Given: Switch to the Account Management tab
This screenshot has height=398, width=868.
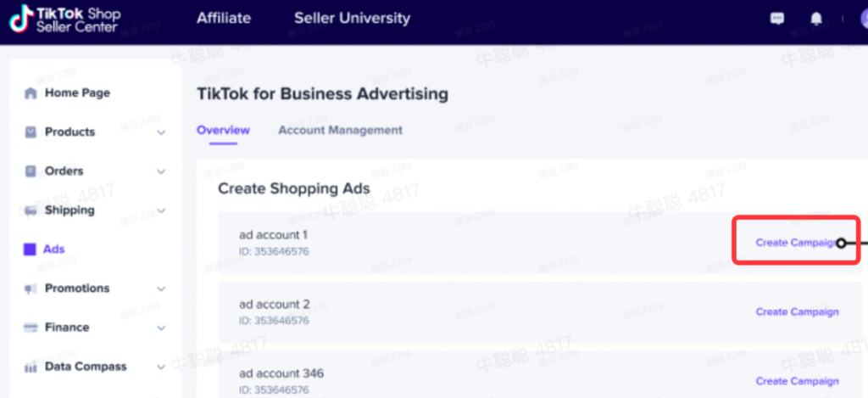Looking at the screenshot, I should (340, 131).
